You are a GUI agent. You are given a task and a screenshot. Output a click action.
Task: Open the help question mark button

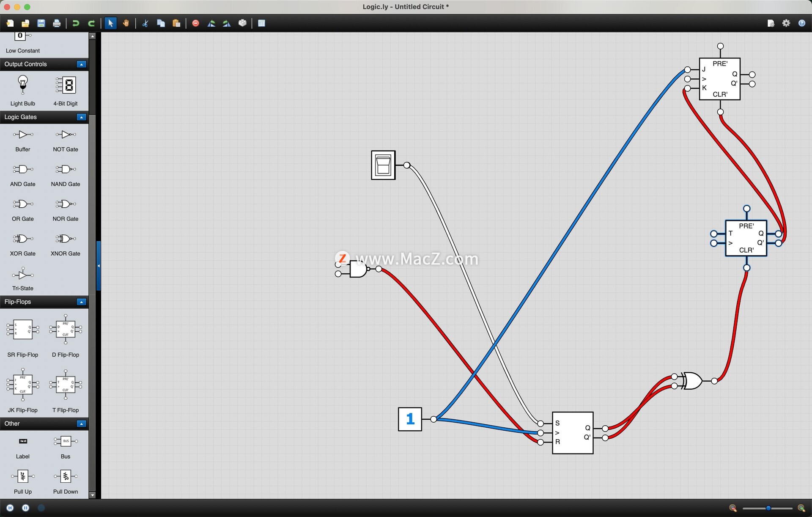click(801, 23)
